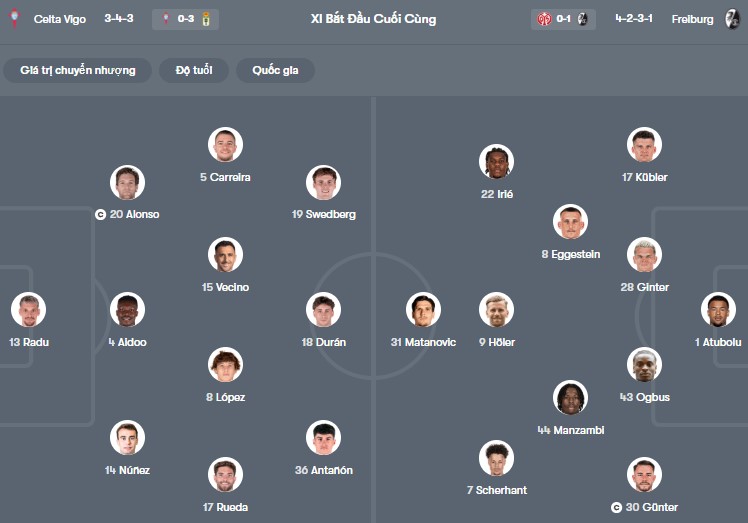The height and width of the screenshot is (523, 748).
Task: Select the Quốc gia filter
Action: 275,70
